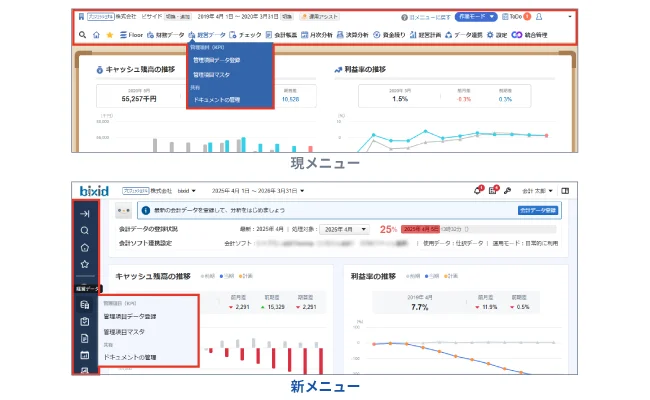The height and width of the screenshot is (400, 650).
Task: Open 月次分析 in the old menu bar
Action: pyautogui.click(x=317, y=35)
